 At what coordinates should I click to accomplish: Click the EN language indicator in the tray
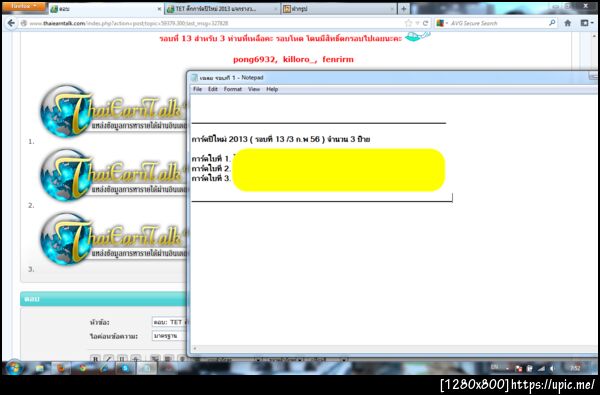(494, 367)
